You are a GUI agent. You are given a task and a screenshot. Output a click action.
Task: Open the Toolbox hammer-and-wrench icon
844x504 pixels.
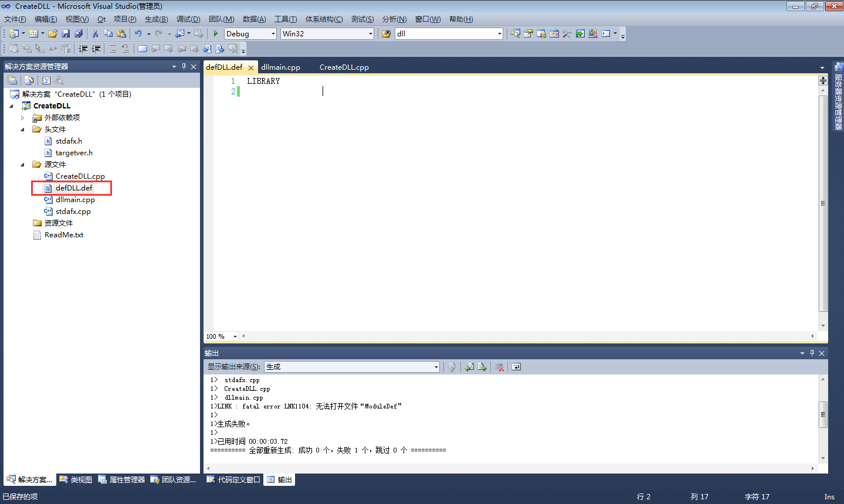567,33
